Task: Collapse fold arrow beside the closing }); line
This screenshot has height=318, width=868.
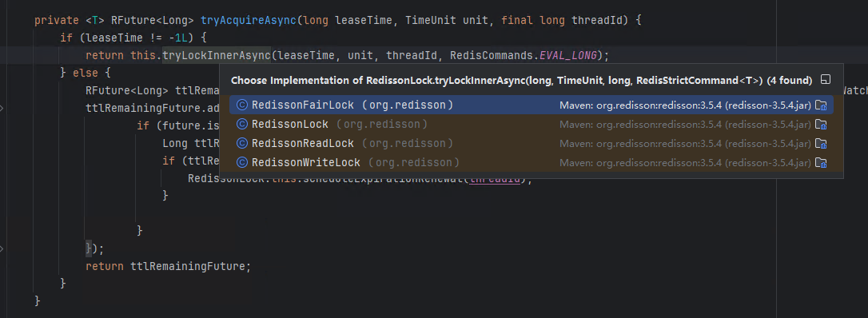Action: coord(2,248)
